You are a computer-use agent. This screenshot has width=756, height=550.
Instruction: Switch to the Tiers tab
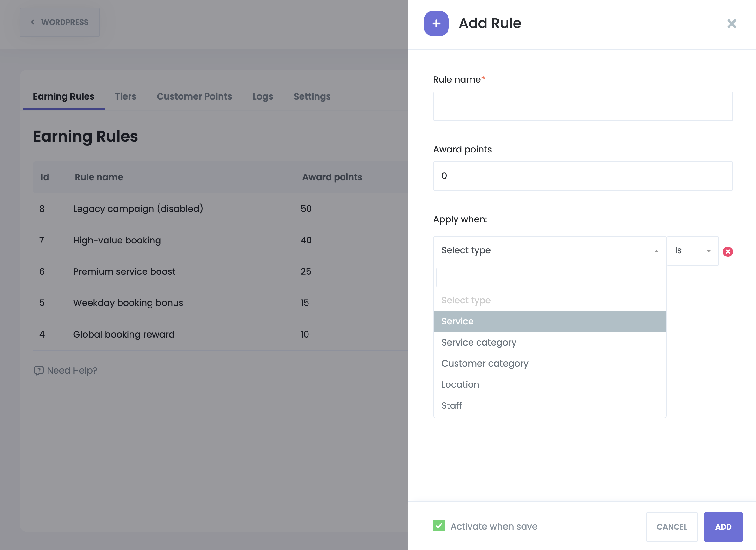[x=125, y=96]
